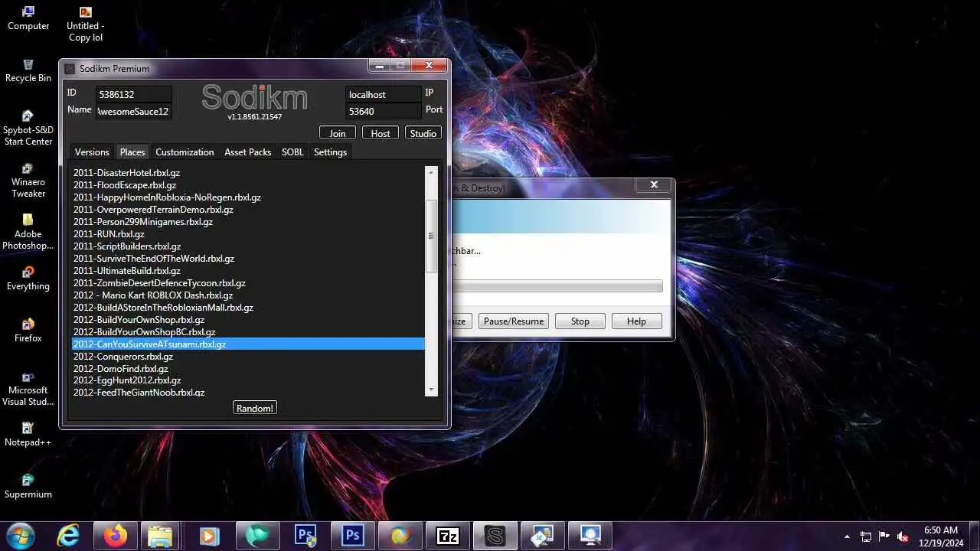Open Windows Explorer folder on taskbar
Screen dimensions: 980x551
pyautogui.click(x=160, y=536)
